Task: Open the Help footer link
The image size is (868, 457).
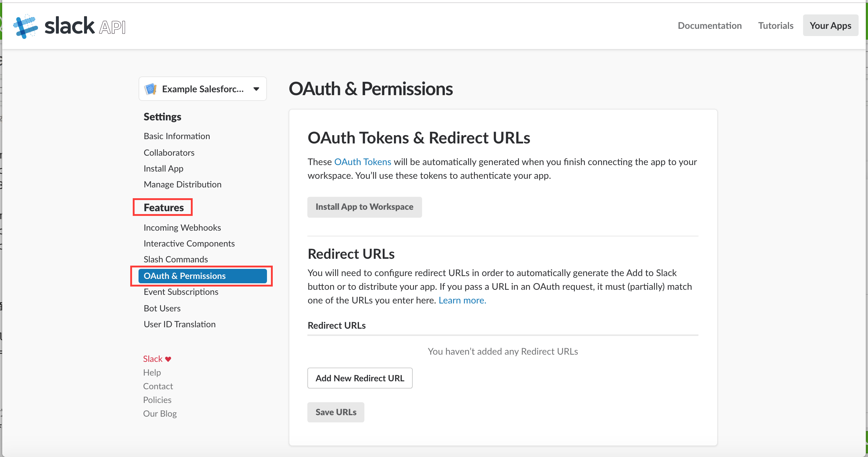Action: (x=152, y=373)
